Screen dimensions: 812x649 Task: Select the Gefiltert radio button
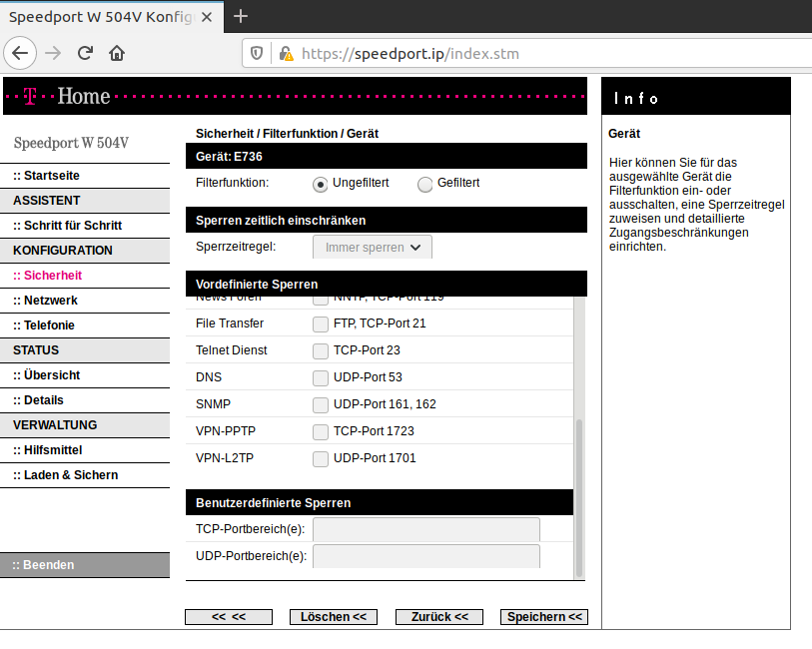[x=424, y=185]
